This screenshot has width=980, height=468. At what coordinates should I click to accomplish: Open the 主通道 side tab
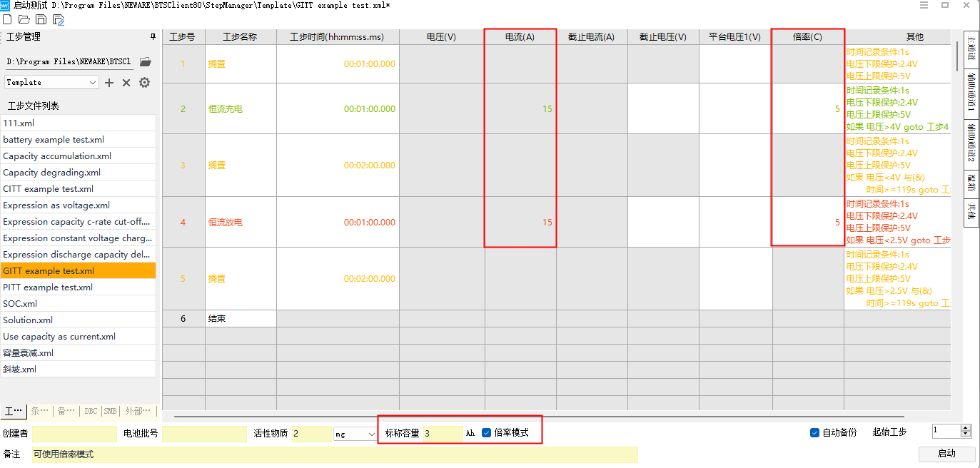(x=971, y=49)
